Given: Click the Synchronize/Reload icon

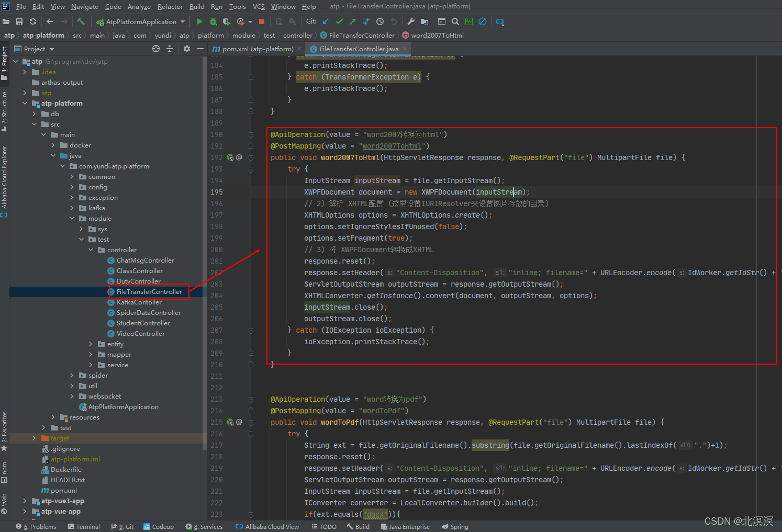Looking at the screenshot, I should pyautogui.click(x=33, y=21).
